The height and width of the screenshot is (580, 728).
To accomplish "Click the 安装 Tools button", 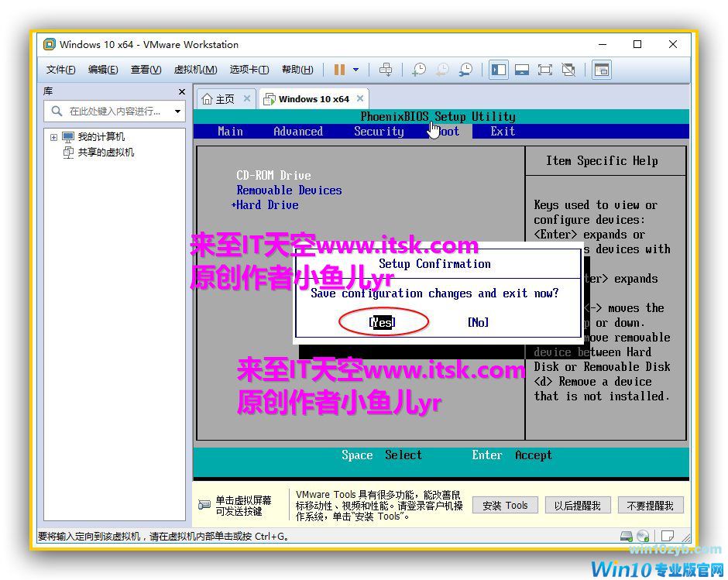I will point(505,506).
